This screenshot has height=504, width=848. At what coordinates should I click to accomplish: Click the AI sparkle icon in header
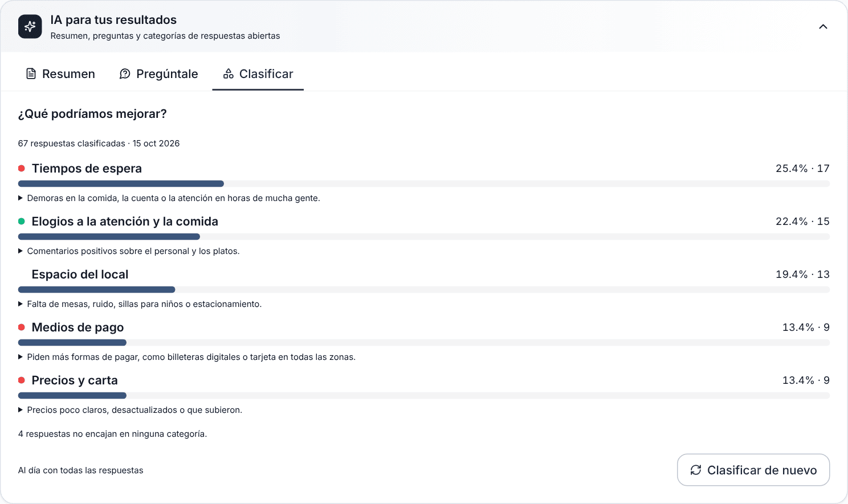[x=30, y=27]
